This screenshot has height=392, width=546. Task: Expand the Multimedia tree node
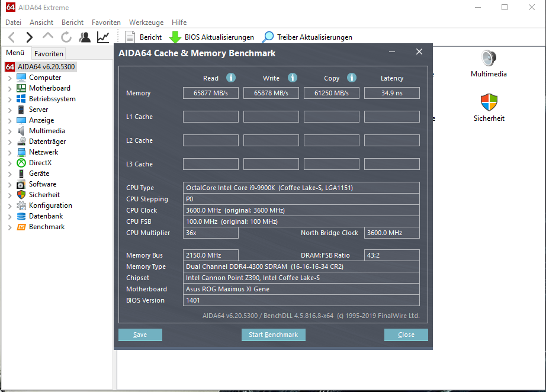pos(9,131)
